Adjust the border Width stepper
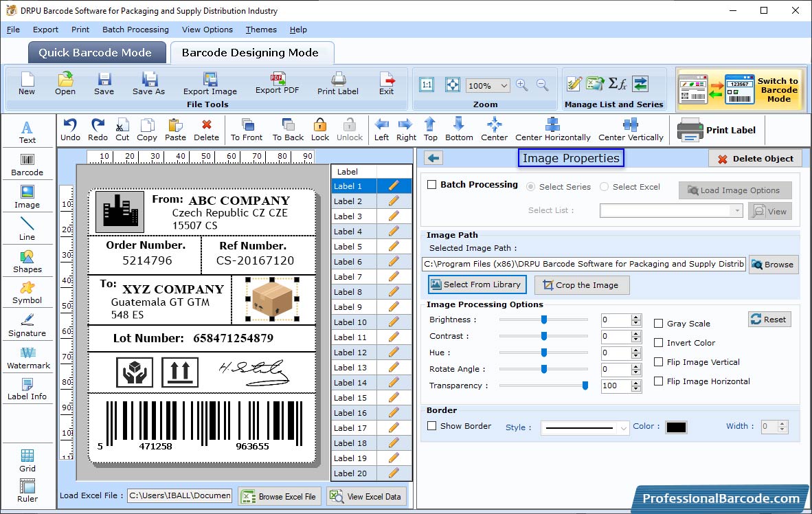 pyautogui.click(x=782, y=427)
